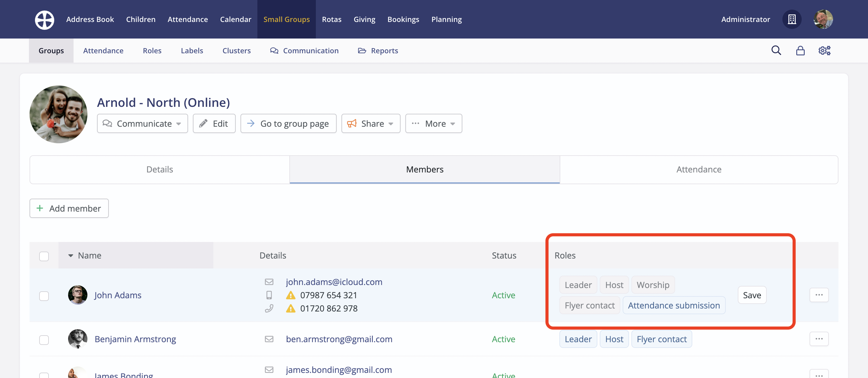Open the user profile avatar
Image resolution: width=868 pixels, height=378 pixels.
(823, 20)
